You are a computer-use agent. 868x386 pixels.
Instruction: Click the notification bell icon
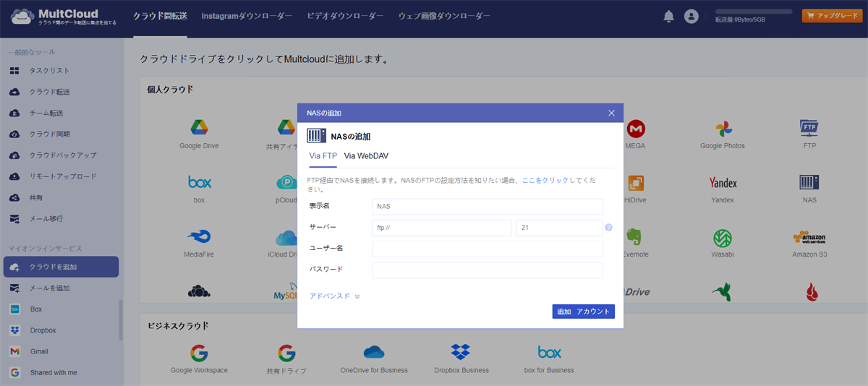(x=669, y=16)
